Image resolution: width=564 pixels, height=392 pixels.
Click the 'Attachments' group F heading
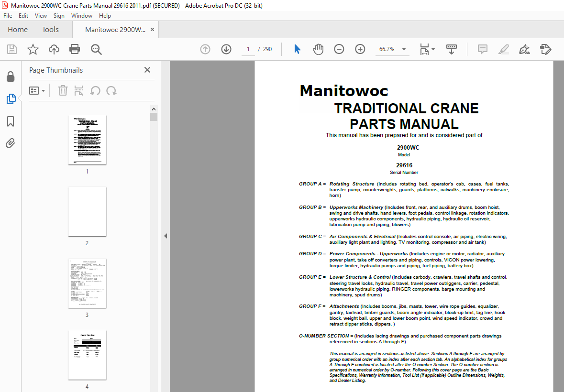[x=344, y=306]
